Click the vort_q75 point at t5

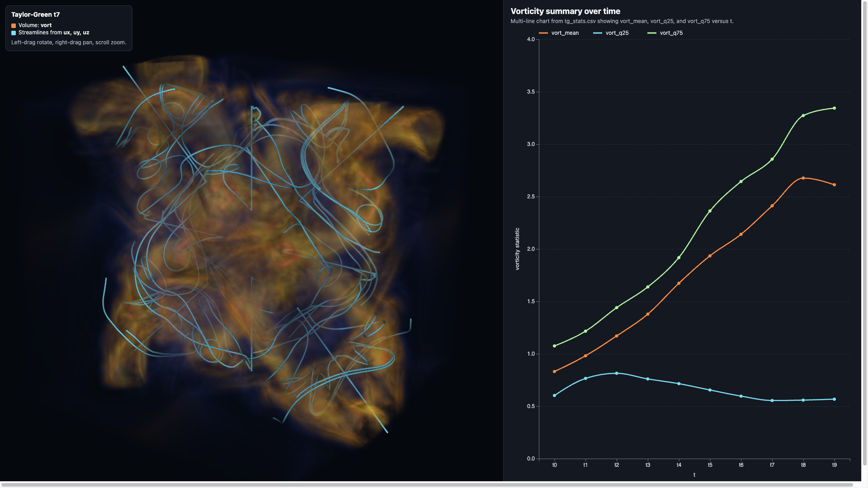coord(710,211)
